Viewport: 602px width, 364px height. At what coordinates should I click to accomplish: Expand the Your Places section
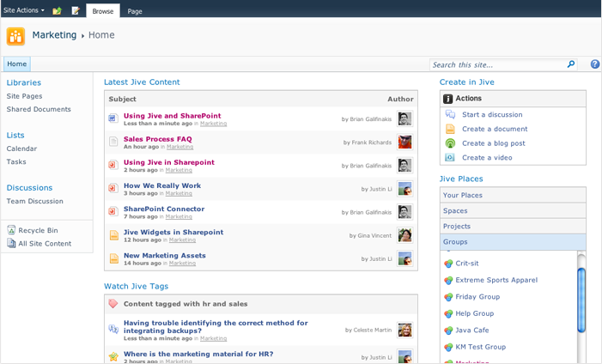click(513, 195)
